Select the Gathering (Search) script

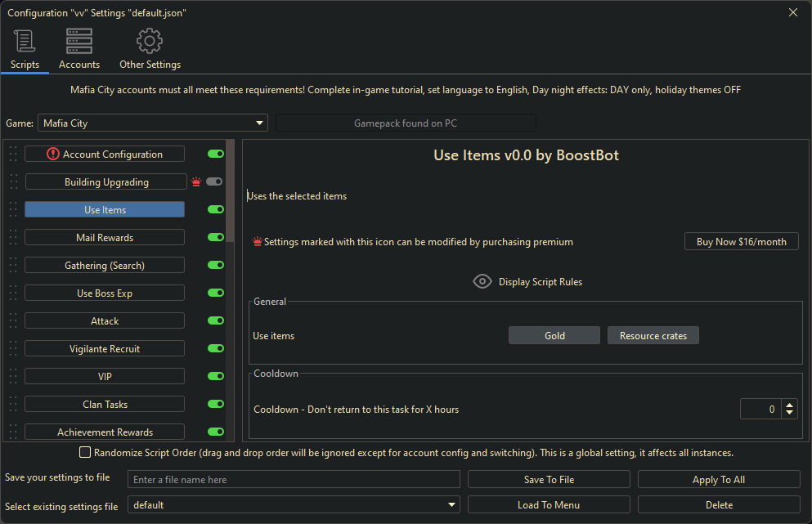coord(105,266)
